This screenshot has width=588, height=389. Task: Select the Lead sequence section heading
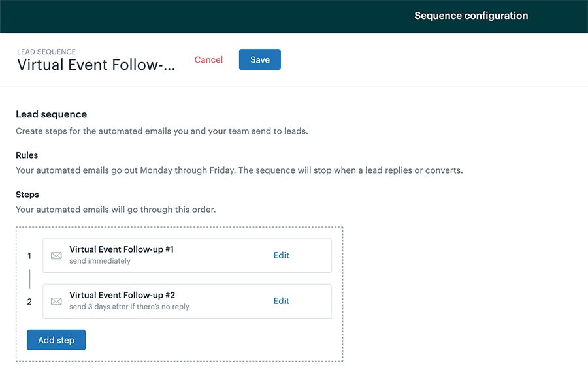pyautogui.click(x=51, y=114)
